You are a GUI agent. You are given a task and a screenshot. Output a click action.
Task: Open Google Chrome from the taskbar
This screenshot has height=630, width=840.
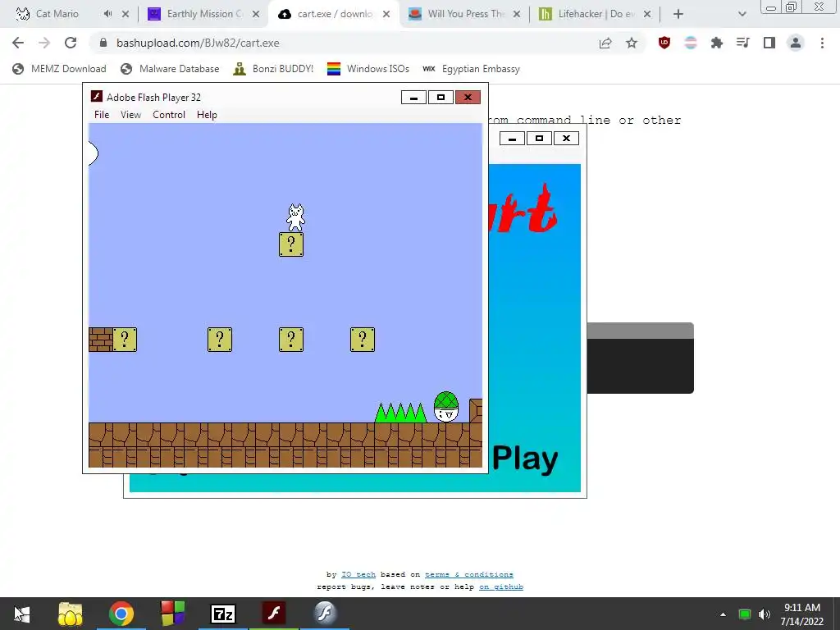pos(121,614)
